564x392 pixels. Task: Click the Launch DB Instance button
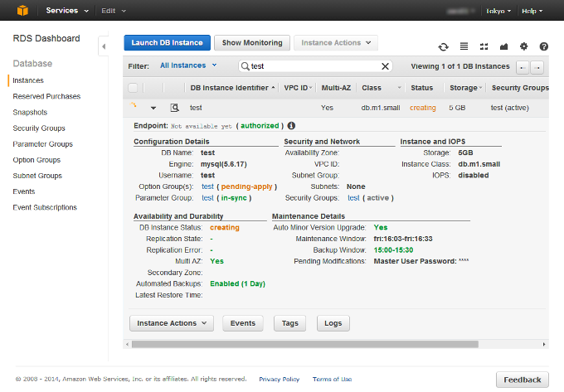pyautogui.click(x=167, y=43)
